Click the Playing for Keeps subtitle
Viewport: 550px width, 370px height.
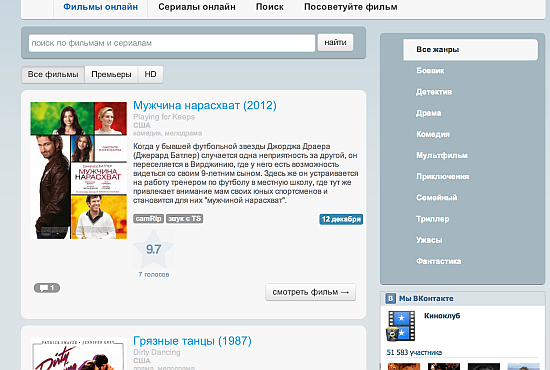(164, 117)
